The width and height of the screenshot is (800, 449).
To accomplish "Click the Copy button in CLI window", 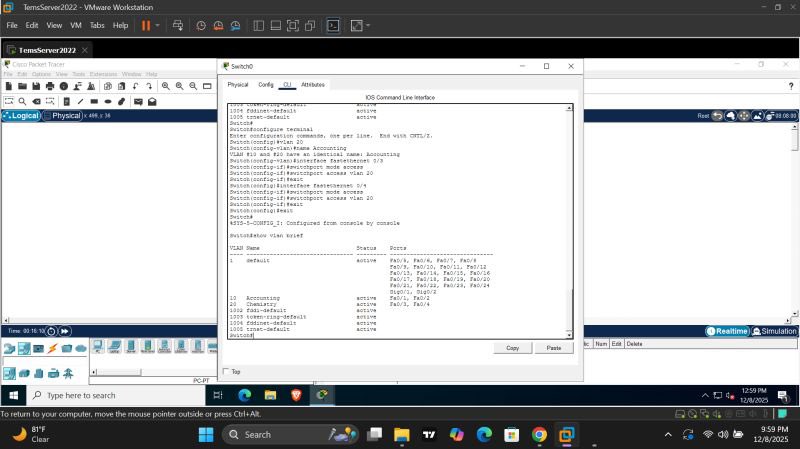I will 513,348.
